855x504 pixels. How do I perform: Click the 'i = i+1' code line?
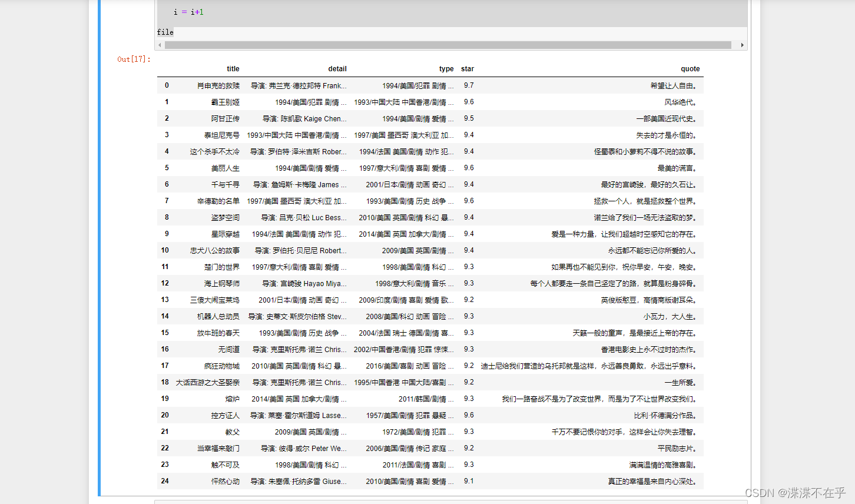pyautogui.click(x=188, y=12)
